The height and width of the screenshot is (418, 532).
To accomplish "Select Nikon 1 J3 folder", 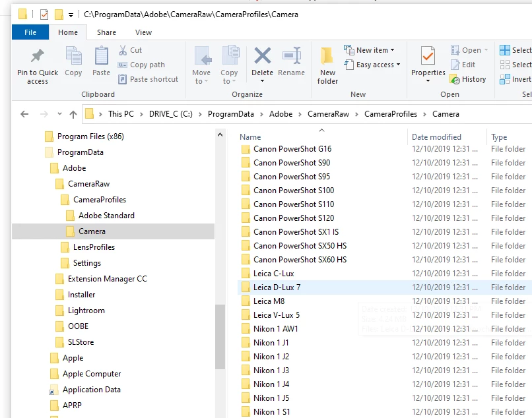I will pos(271,371).
